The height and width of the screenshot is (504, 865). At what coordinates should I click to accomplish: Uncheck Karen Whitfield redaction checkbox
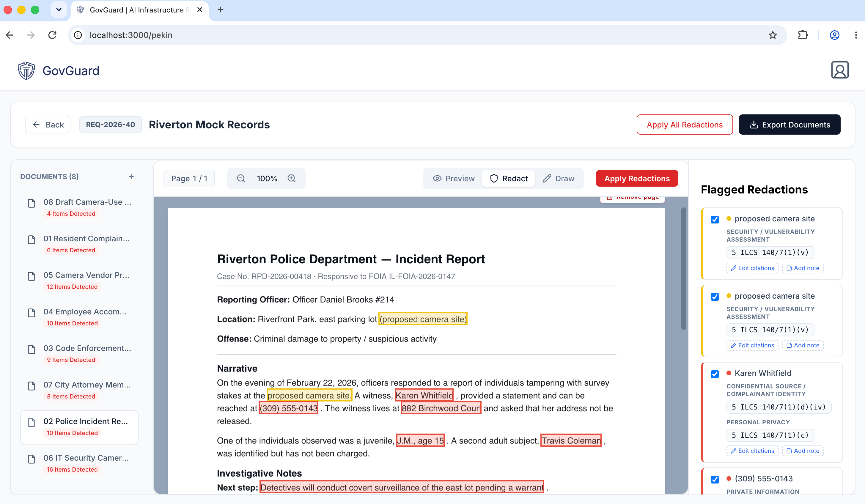tap(715, 374)
